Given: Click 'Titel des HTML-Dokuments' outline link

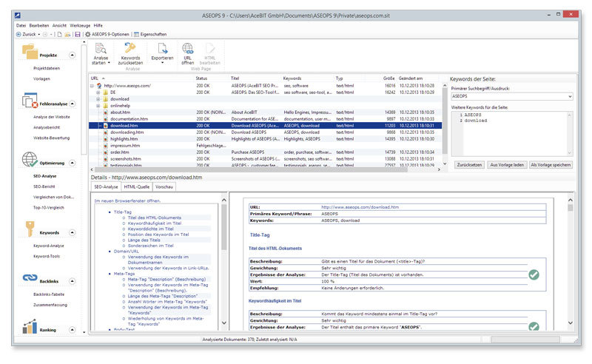Looking at the screenshot, I should pyautogui.click(x=155, y=218).
